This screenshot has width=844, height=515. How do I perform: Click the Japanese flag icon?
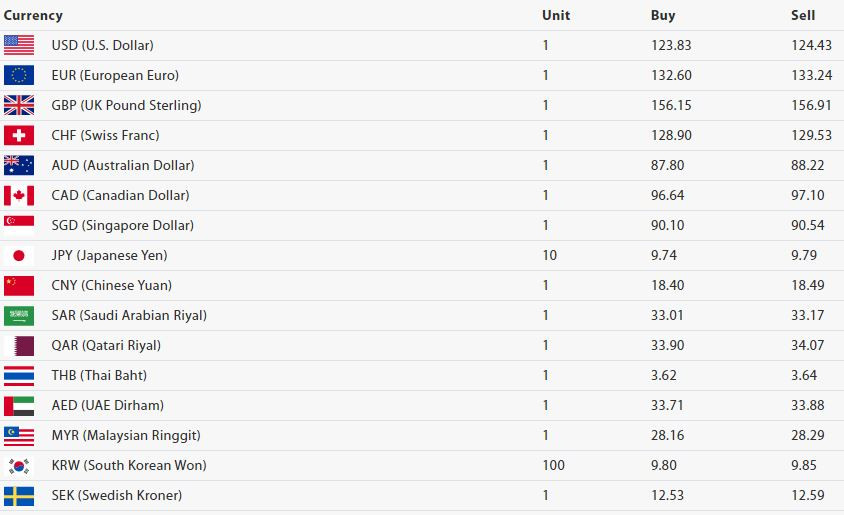(x=19, y=256)
